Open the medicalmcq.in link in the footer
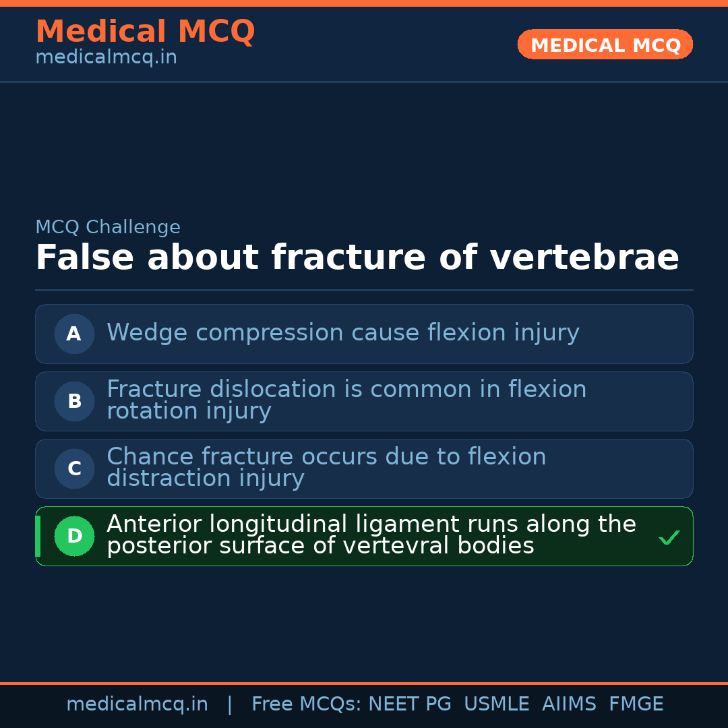This screenshot has height=728, width=728. click(137, 704)
